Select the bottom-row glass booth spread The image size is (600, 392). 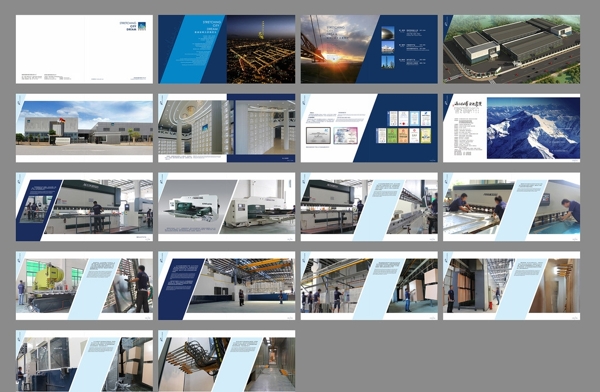pyautogui.click(x=84, y=361)
